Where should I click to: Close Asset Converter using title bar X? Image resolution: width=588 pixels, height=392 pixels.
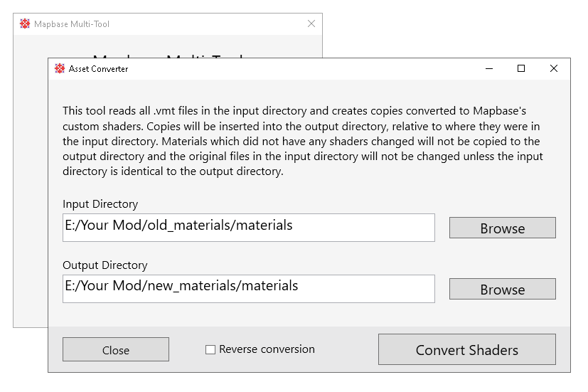tap(554, 69)
